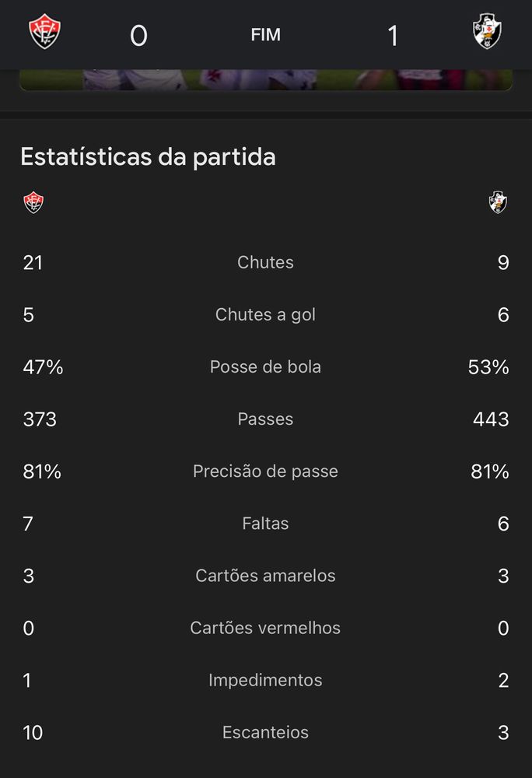The width and height of the screenshot is (532, 778).
Task: Tap Vasco's score of 1 in header
Action: point(393,36)
